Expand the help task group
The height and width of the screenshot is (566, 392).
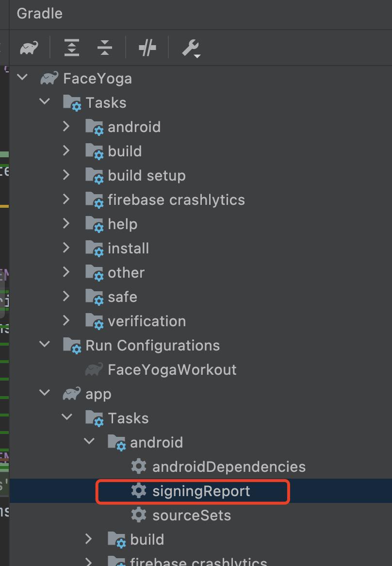[66, 223]
